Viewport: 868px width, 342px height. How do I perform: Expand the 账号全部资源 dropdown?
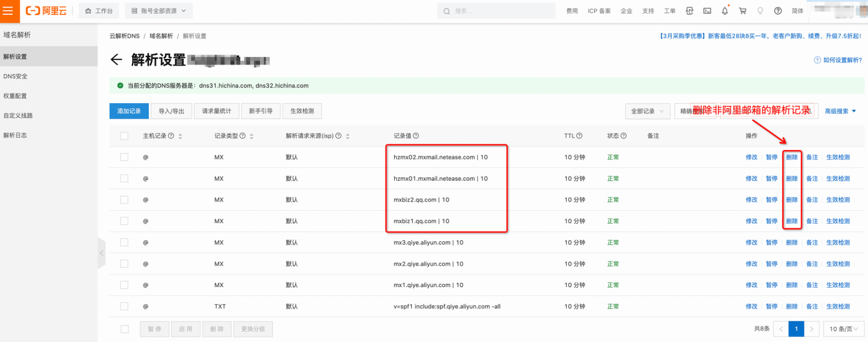[158, 11]
